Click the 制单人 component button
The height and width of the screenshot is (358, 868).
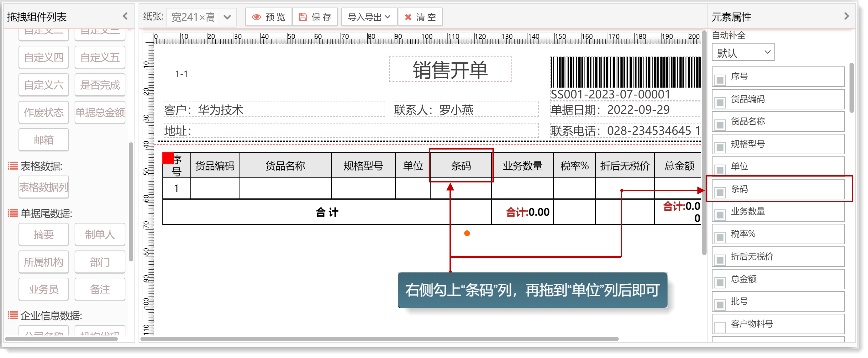point(100,234)
